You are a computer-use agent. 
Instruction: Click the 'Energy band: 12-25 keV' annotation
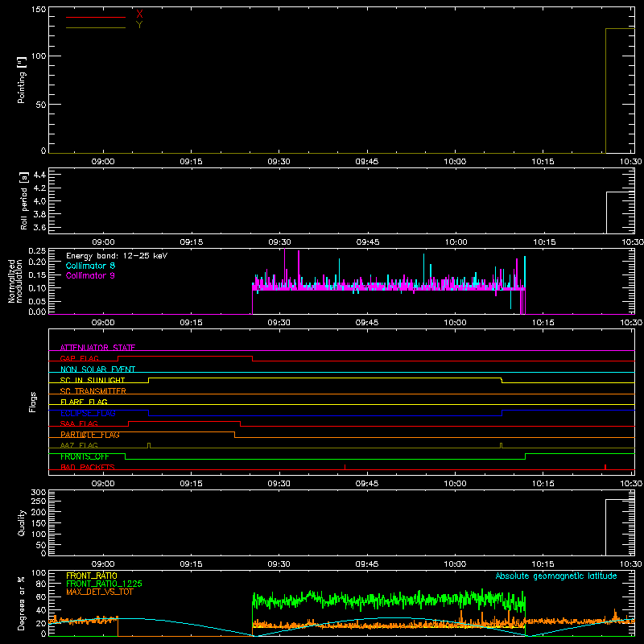coord(117,256)
